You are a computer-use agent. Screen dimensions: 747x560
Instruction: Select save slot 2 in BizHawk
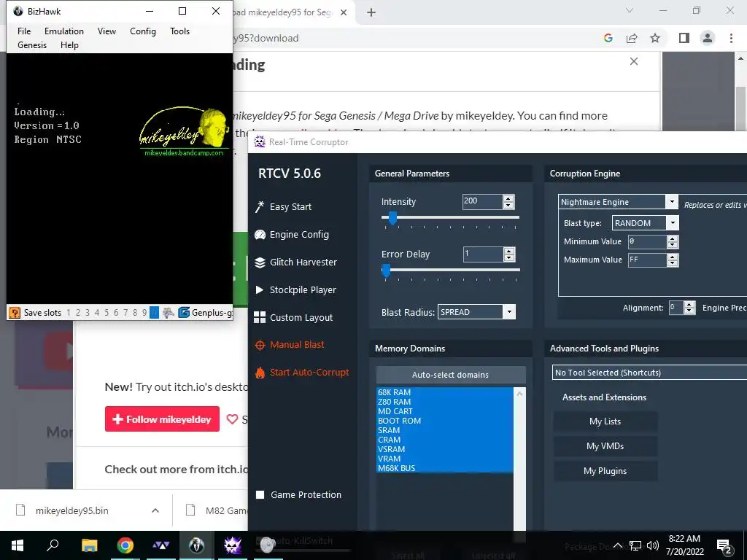click(78, 312)
